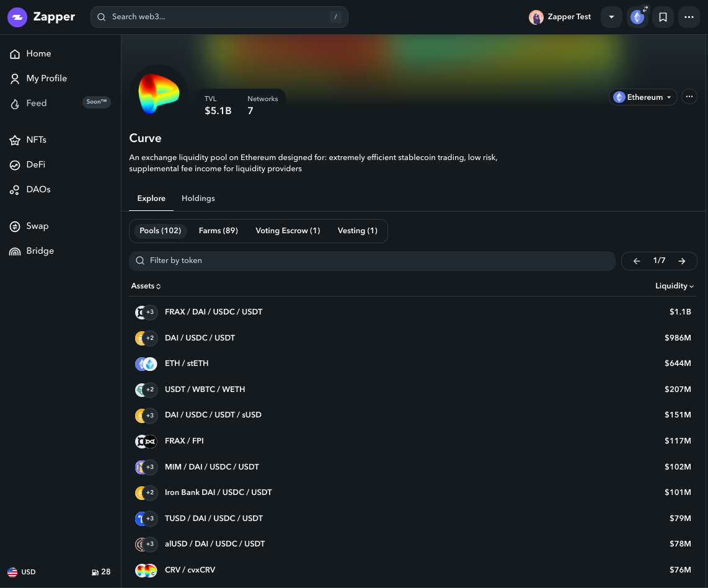The width and height of the screenshot is (708, 588).
Task: Click the Filter by token field
Action: point(372,261)
